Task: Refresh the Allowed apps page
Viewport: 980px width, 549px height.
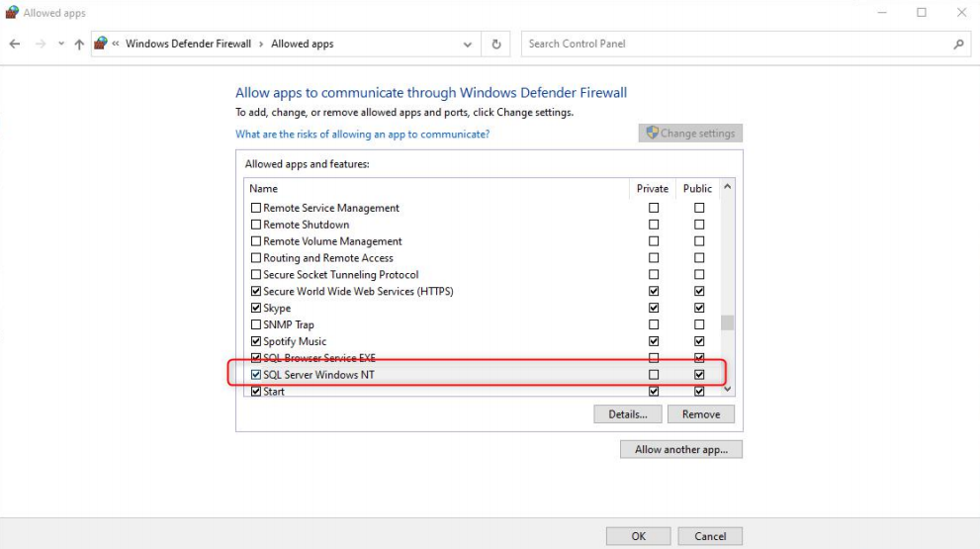Action: coord(496,45)
